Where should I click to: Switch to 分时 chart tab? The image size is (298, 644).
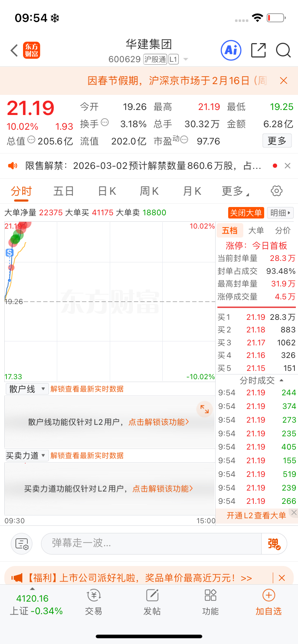click(21, 191)
